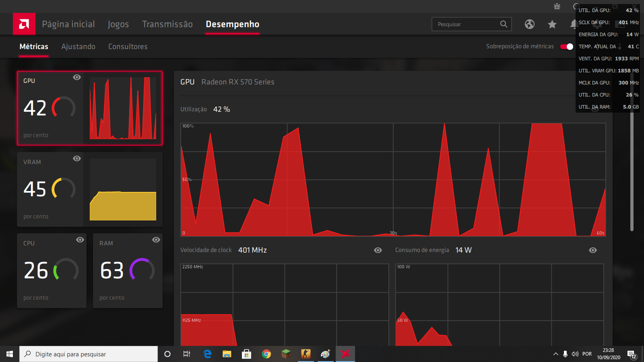Screen dimensions: 644x362
Task: Toggle Consumo de energia eye icon
Action: (593, 250)
